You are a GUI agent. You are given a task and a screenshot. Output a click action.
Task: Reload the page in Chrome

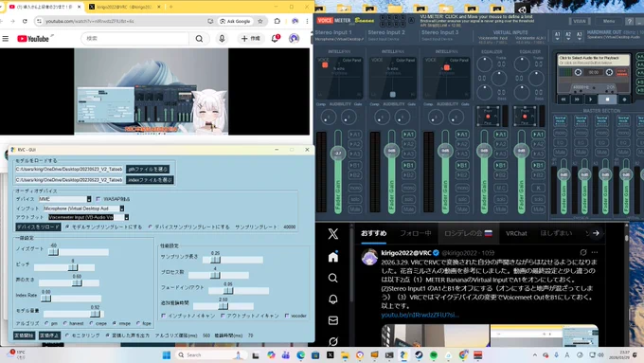pyautogui.click(x=25, y=21)
